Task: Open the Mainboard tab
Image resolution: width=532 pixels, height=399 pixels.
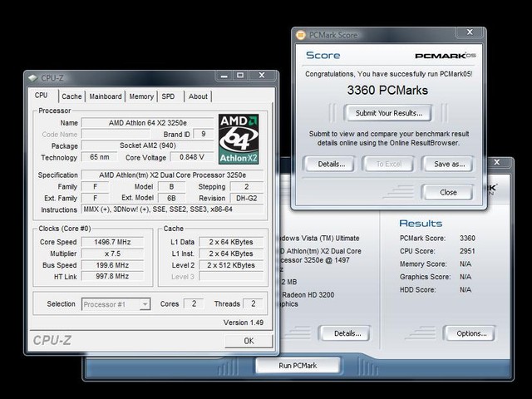Action: click(106, 96)
